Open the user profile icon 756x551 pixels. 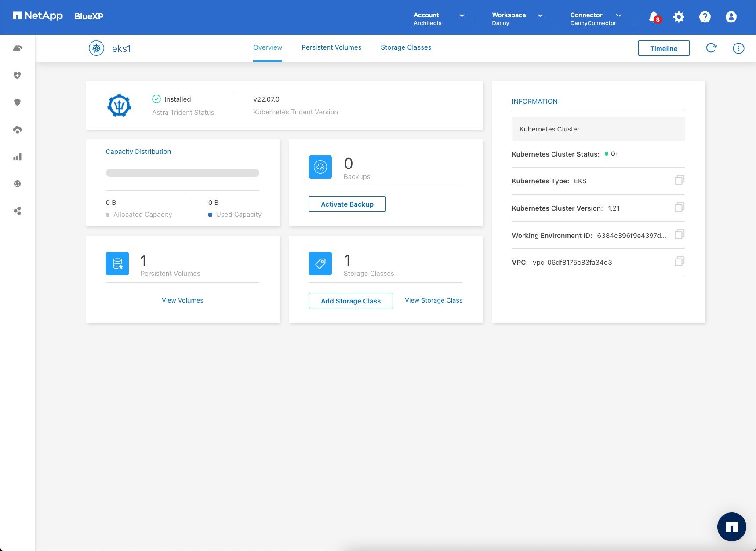pos(731,17)
